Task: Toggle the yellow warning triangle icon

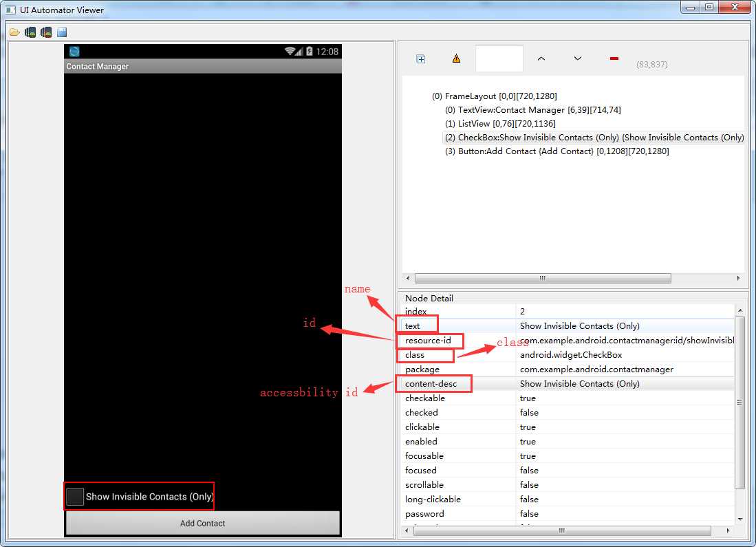Action: [x=456, y=58]
